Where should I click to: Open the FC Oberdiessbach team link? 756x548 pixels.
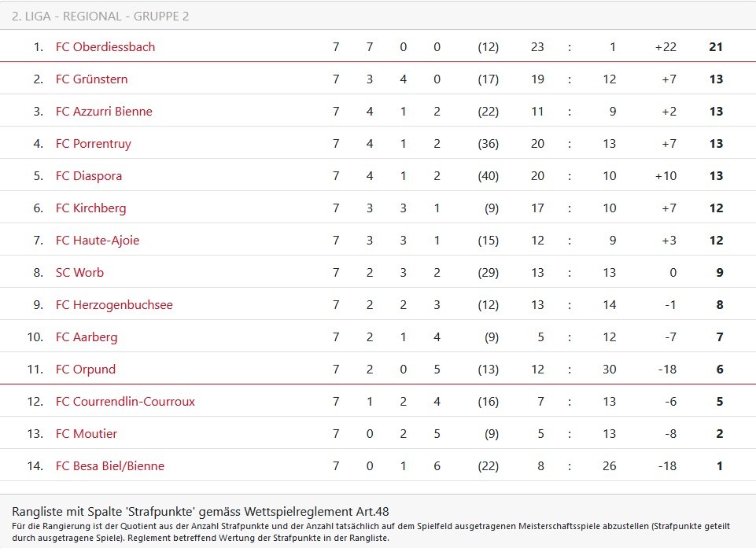(105, 47)
